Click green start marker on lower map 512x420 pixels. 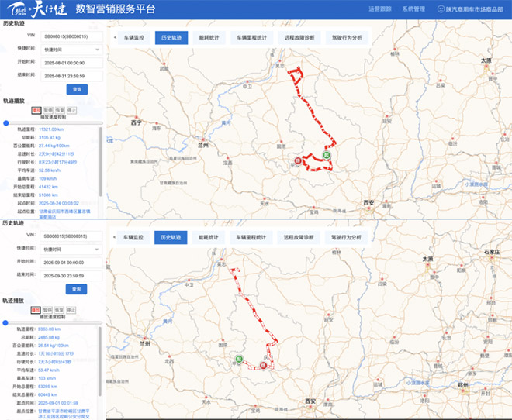point(240,358)
